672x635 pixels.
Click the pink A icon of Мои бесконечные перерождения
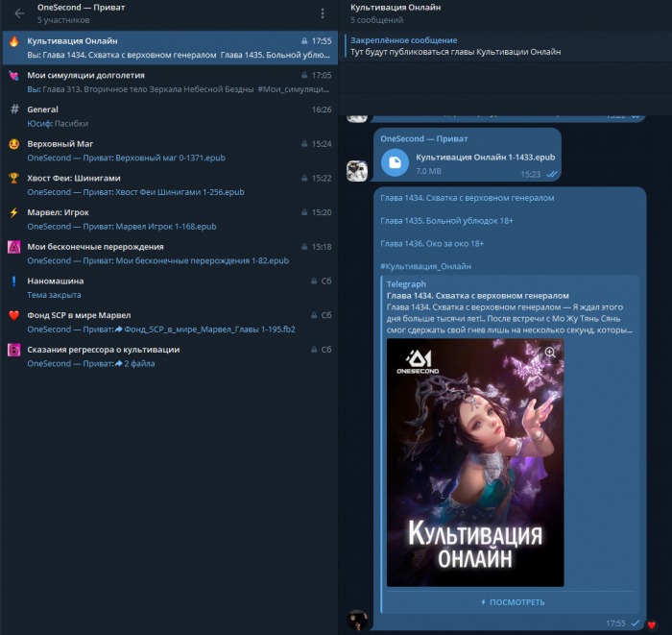[14, 247]
